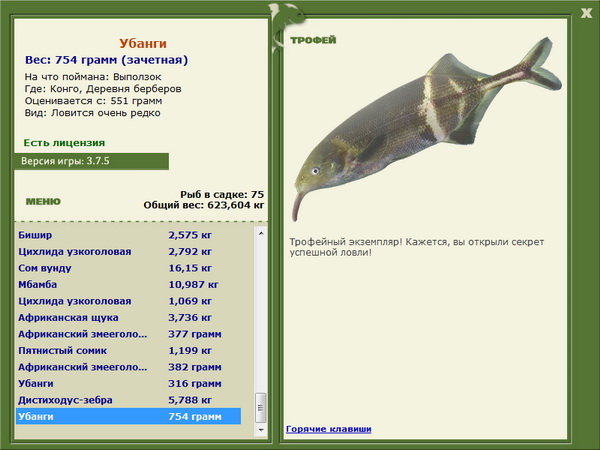Select the Мбамба 10,987 кг entry

[x=129, y=284]
